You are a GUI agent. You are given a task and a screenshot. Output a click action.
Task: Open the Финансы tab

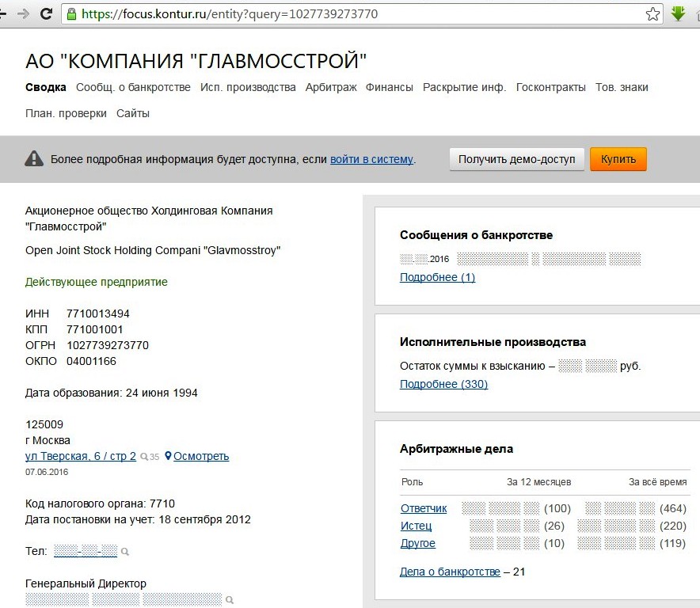[390, 88]
